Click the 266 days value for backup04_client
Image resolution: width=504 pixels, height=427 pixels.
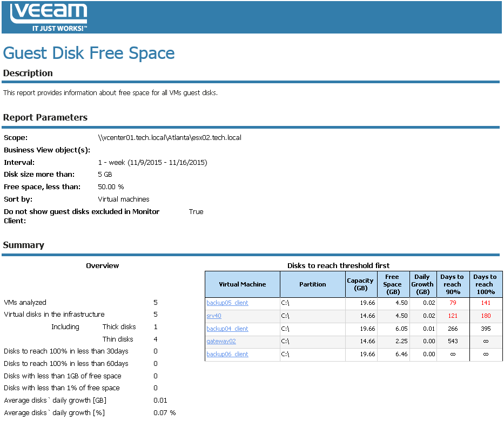tap(453, 329)
